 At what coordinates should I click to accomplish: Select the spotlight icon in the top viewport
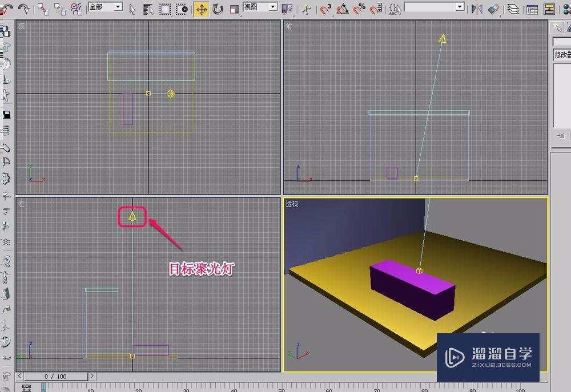[x=170, y=94]
